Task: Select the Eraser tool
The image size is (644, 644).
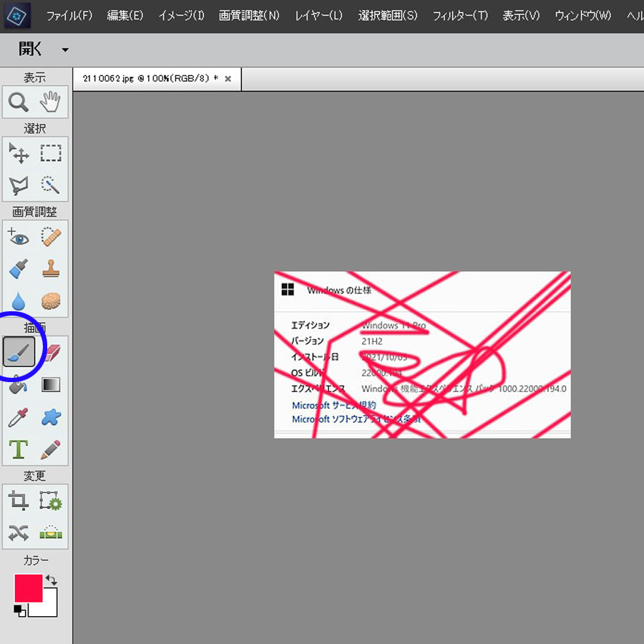Action: tap(52, 352)
